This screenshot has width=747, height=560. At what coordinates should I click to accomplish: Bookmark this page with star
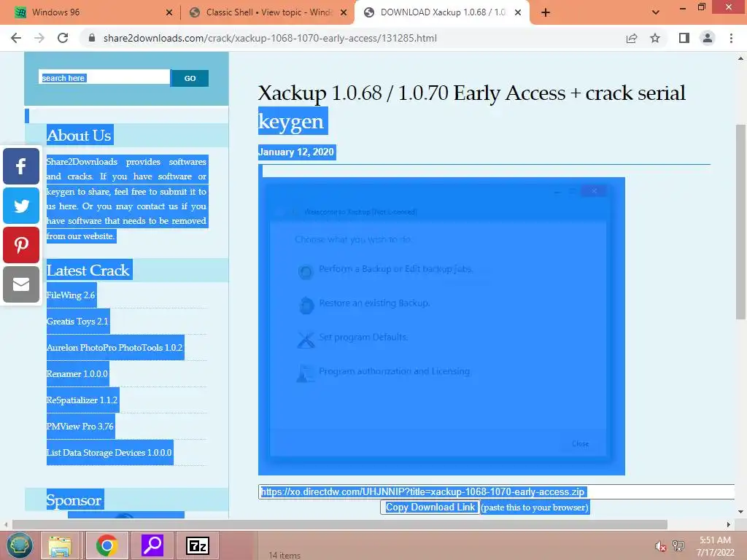click(x=655, y=38)
